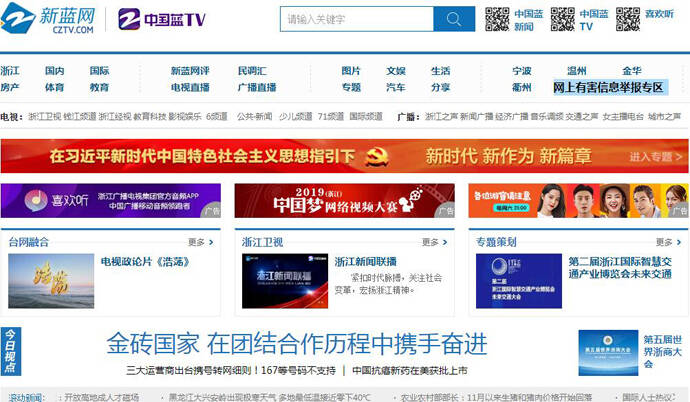The image size is (690, 402).
Task: Open 电视政论片《浩荡》 link
Action: coord(145,262)
